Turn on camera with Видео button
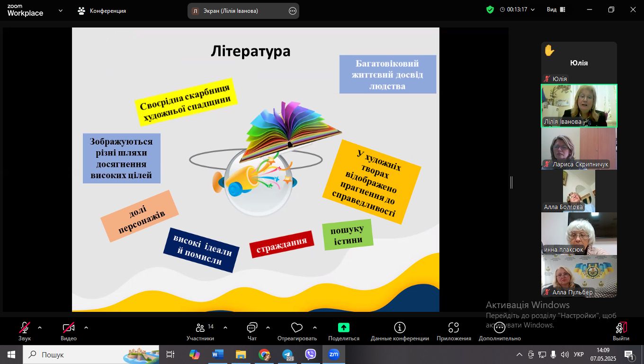 (x=69, y=328)
